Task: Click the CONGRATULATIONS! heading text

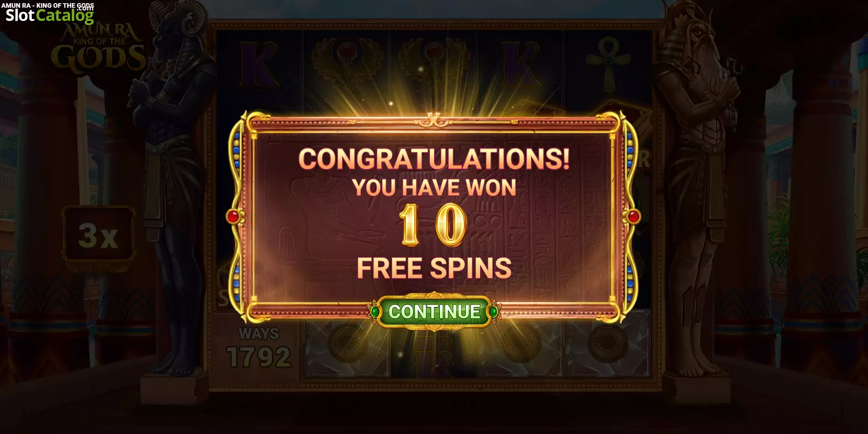Action: click(x=434, y=159)
